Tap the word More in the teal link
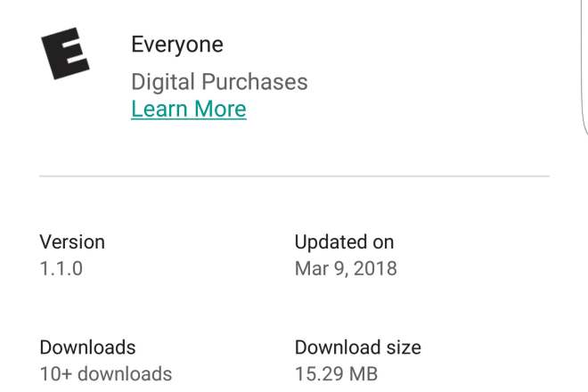This screenshot has width=588, height=392. [x=220, y=109]
